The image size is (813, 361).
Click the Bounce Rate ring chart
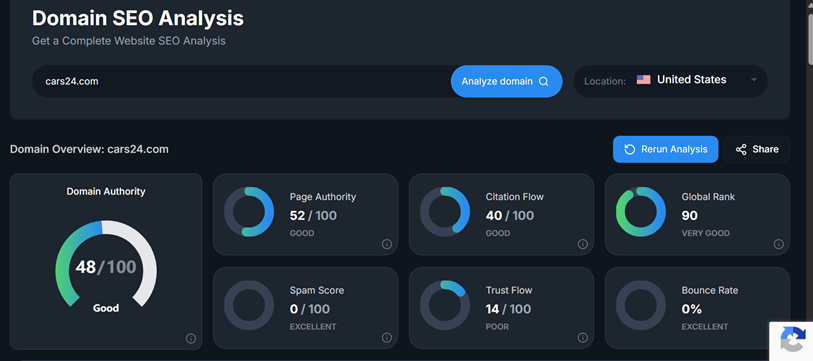pos(641,306)
